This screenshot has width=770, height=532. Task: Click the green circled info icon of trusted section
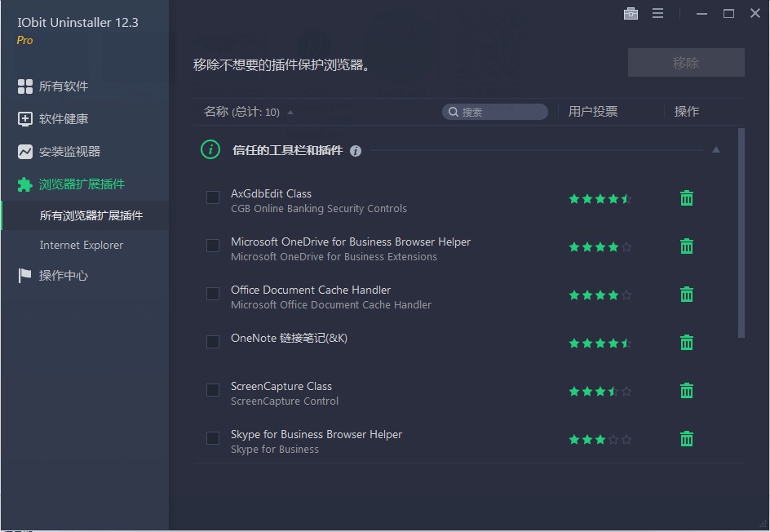[x=210, y=149]
